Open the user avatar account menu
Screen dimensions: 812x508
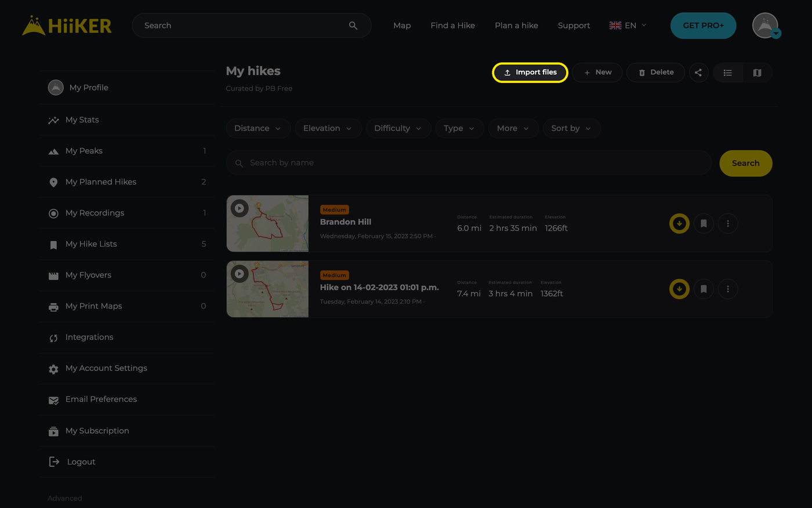click(766, 26)
